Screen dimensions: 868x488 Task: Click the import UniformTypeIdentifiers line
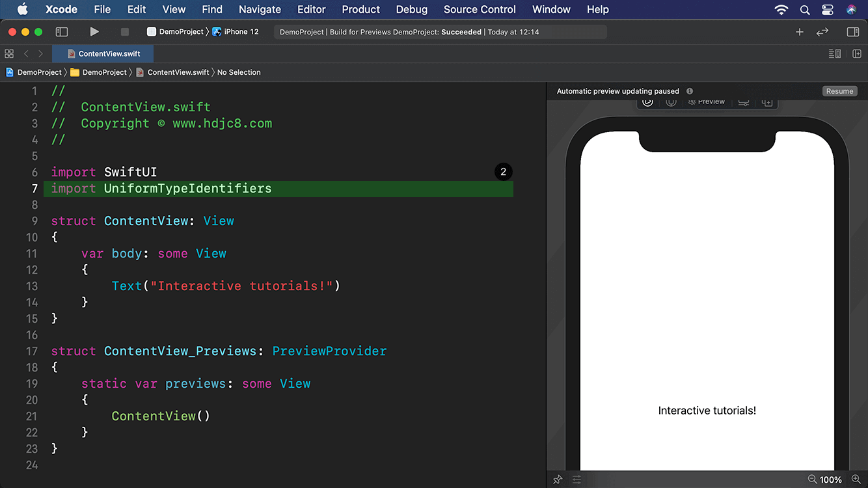click(x=278, y=189)
